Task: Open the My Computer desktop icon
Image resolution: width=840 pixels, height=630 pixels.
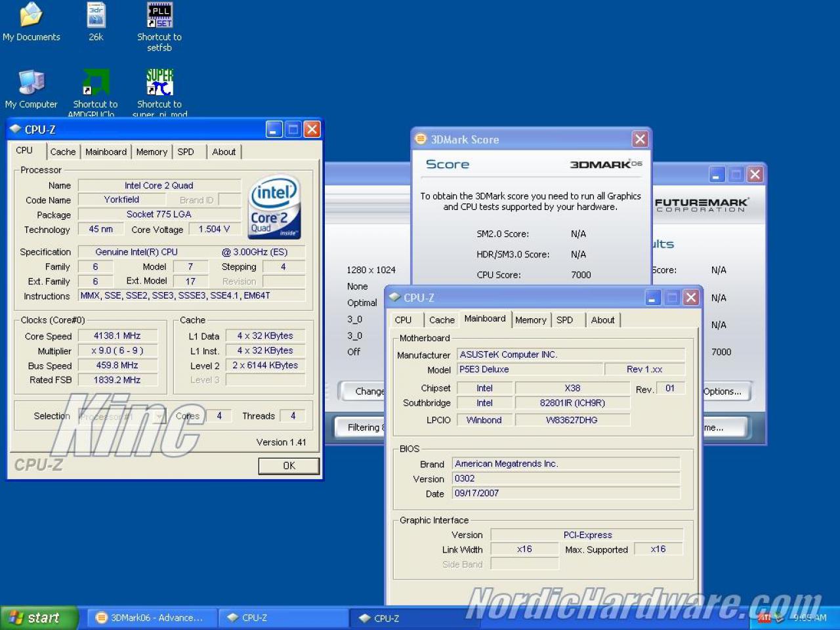Action: click(x=31, y=89)
